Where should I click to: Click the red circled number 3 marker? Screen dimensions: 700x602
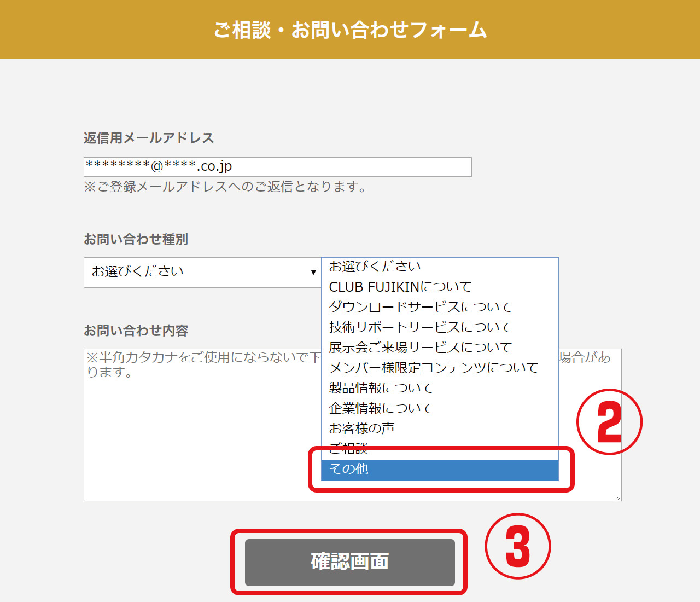517,546
